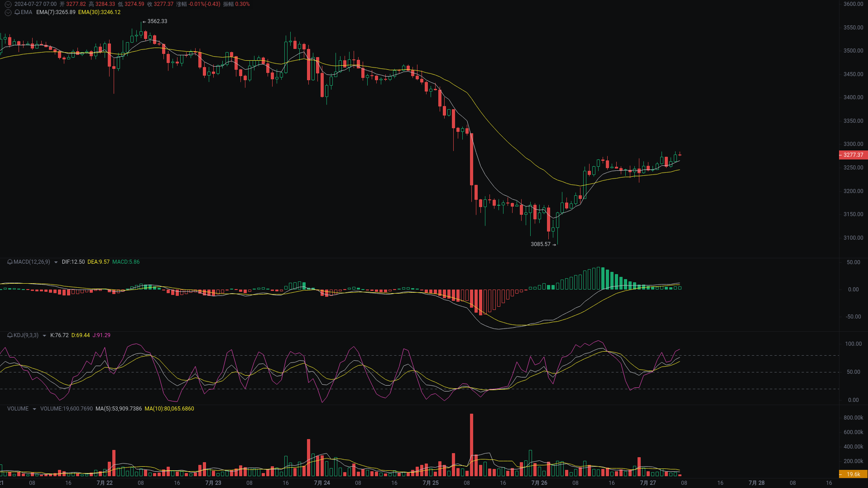868x488 pixels.
Task: Click the yellow MA(10) volume average value
Action: pos(169,408)
